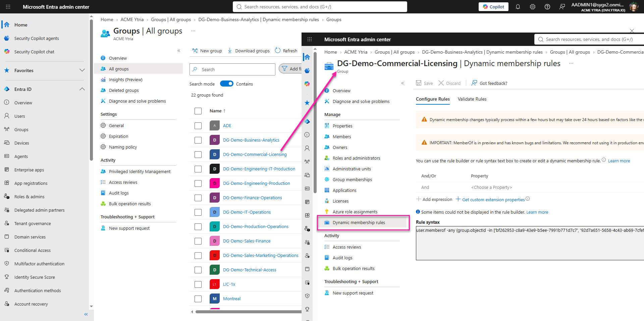Click the Azure role assignments key icon
This screenshot has width=644, height=321.
click(x=327, y=212)
